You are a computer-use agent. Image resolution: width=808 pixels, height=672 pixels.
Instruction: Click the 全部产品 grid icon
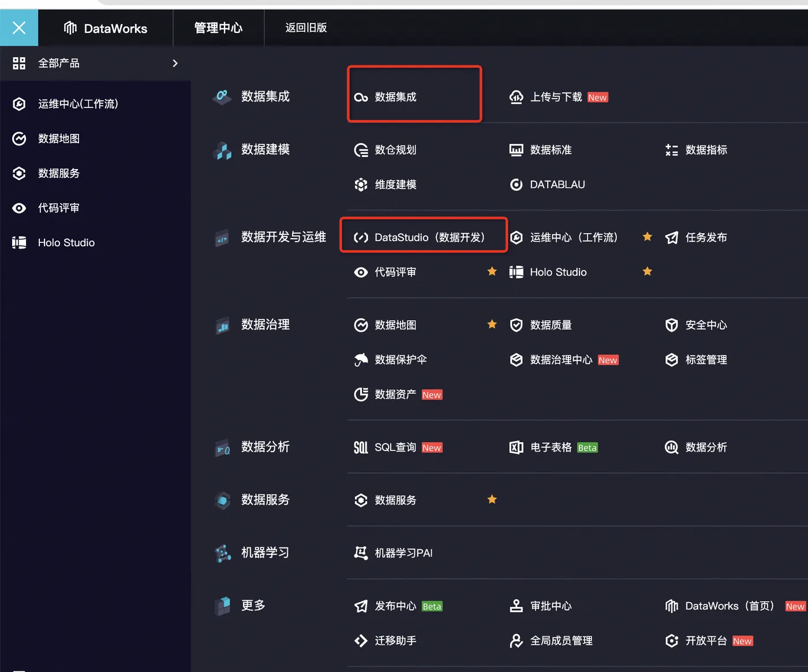[x=19, y=63]
